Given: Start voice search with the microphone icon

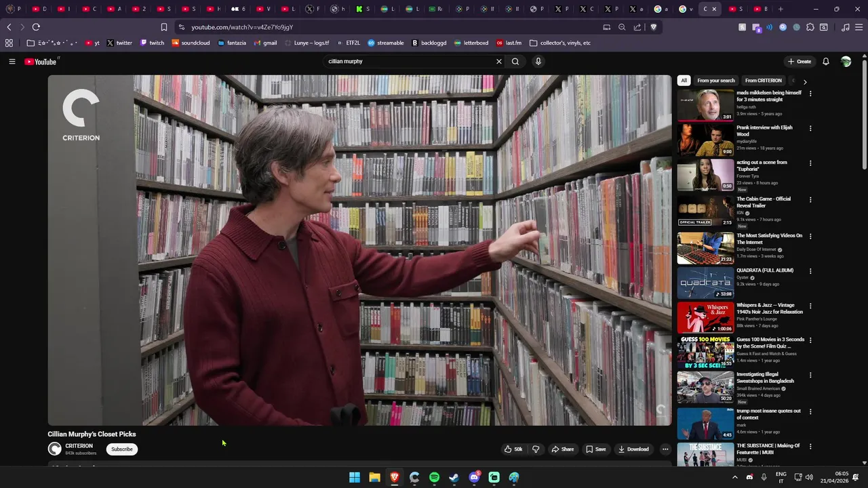Looking at the screenshot, I should tap(538, 62).
